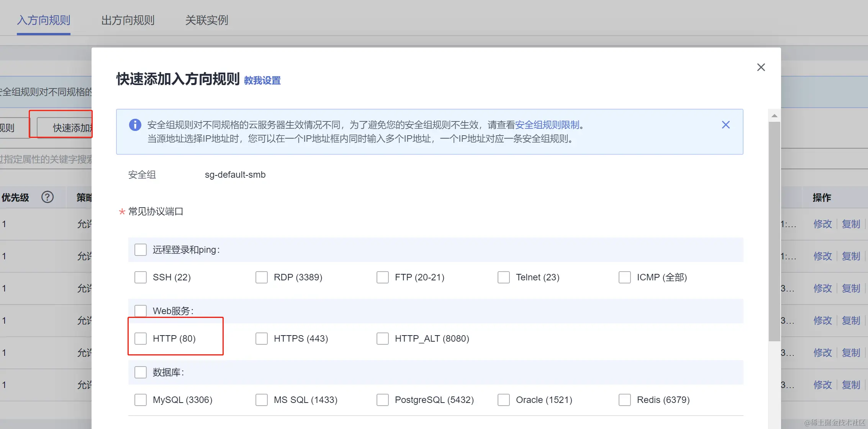Check the ICMP (全部) checkbox
The height and width of the screenshot is (429, 868).
tap(624, 277)
